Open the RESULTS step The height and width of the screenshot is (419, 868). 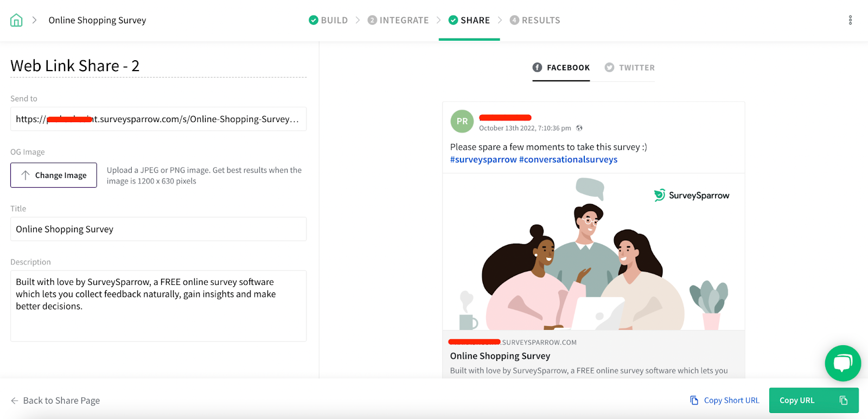tap(535, 20)
